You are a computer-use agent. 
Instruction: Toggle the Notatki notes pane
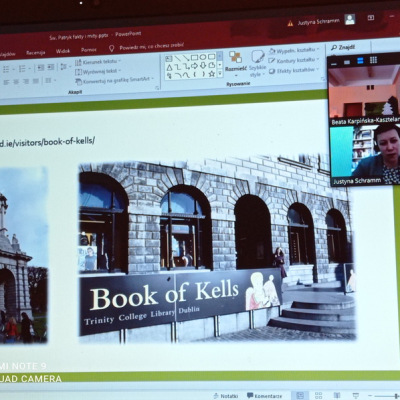tap(227, 396)
